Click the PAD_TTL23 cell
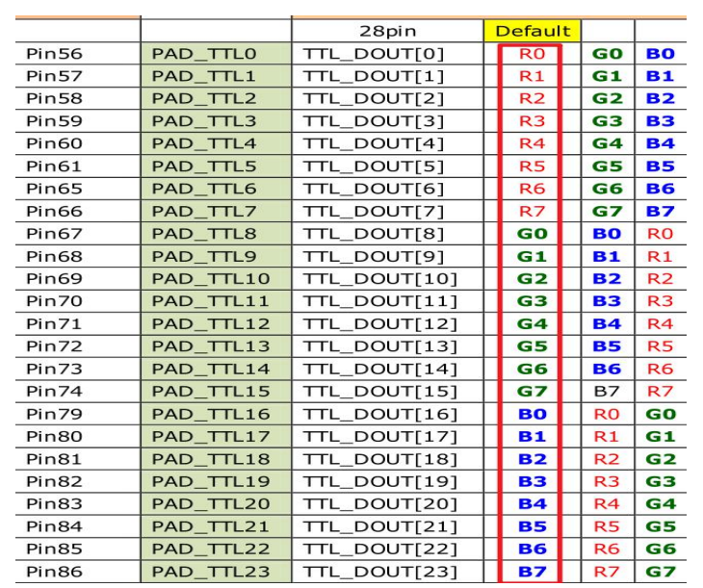Screen dimensions: 703x588 216,572
